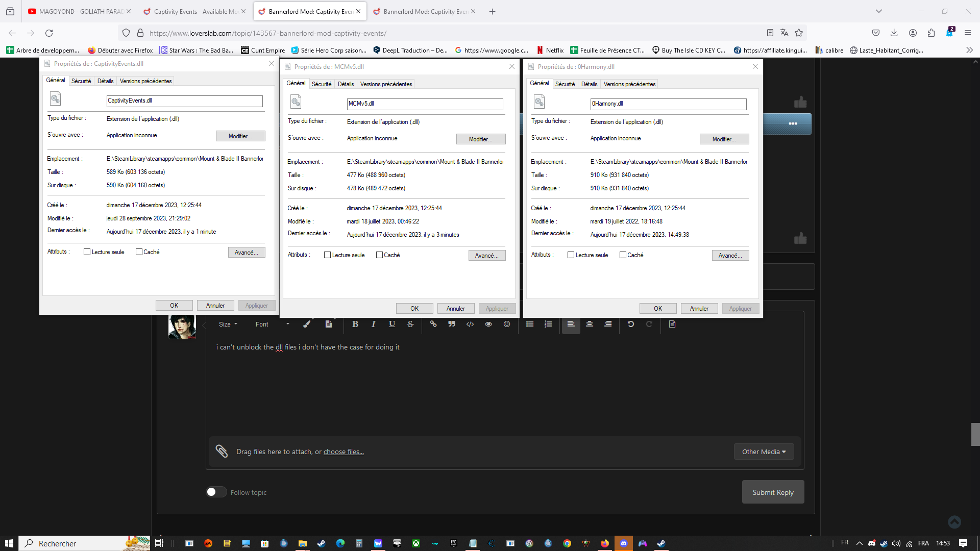Switch to the Sécurité tab for 0Harmony.dll
The width and height of the screenshot is (980, 551).
pos(565,84)
